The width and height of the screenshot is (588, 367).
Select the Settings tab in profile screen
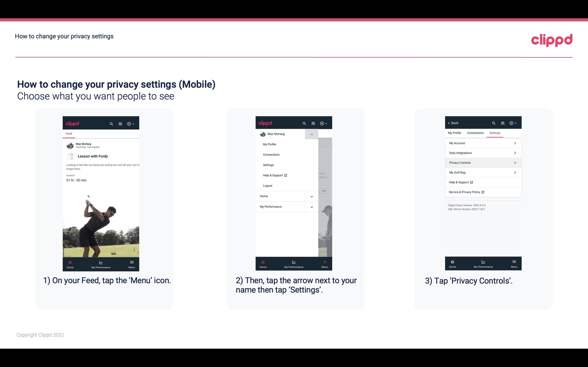click(495, 133)
